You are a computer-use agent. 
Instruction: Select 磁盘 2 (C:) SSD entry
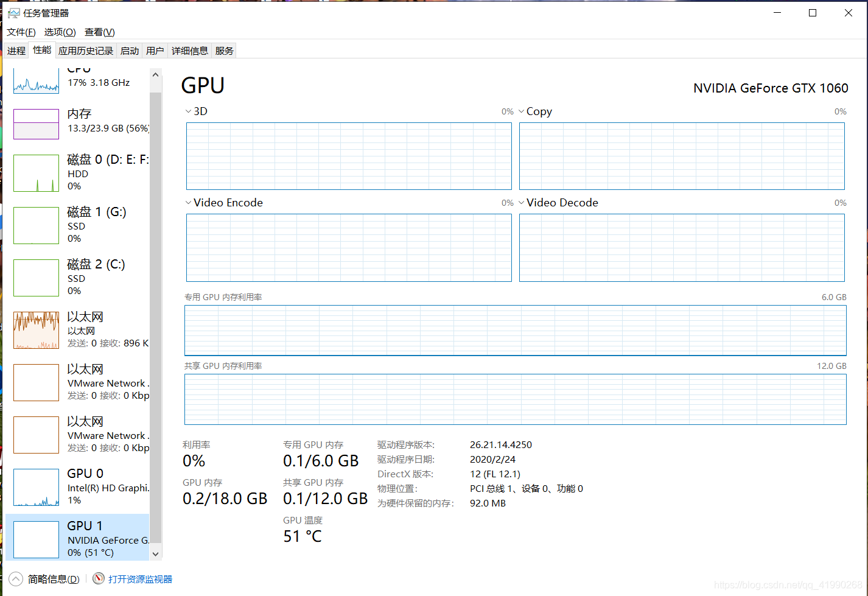[x=78, y=278]
